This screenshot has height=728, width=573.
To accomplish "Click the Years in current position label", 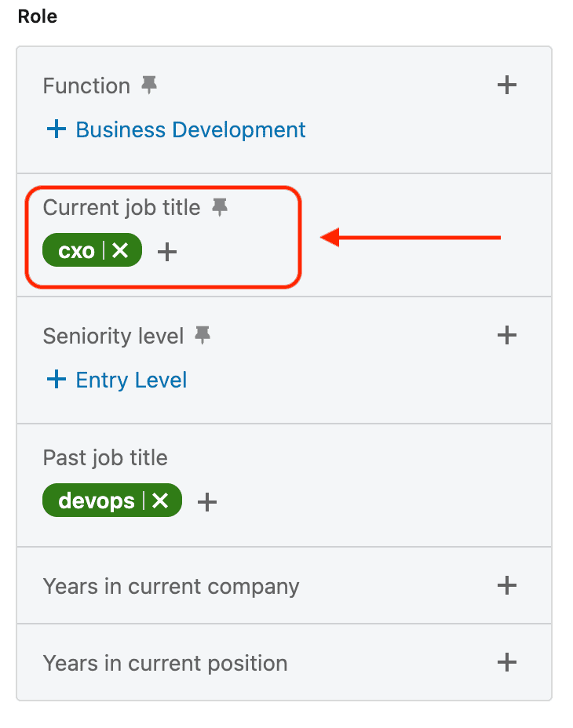I will (x=165, y=663).
